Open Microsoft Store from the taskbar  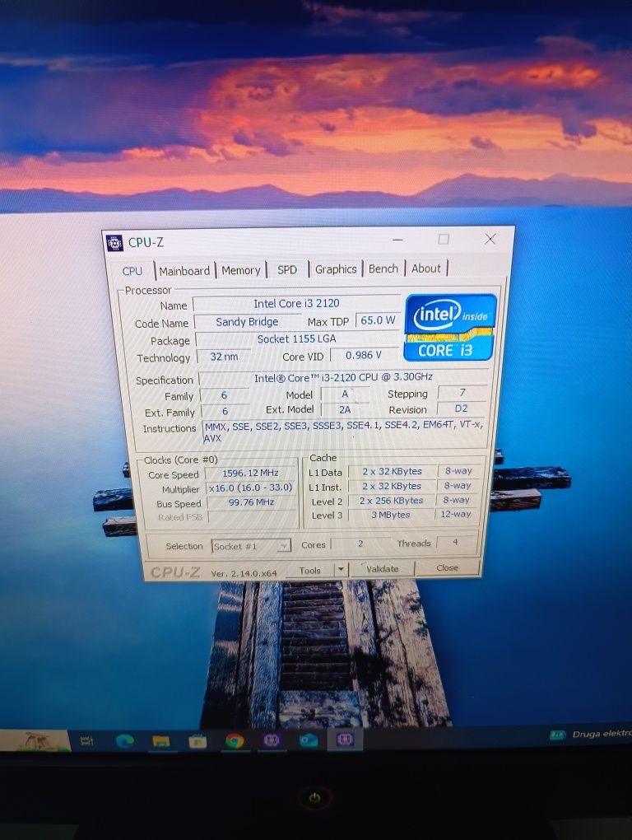coord(197,741)
